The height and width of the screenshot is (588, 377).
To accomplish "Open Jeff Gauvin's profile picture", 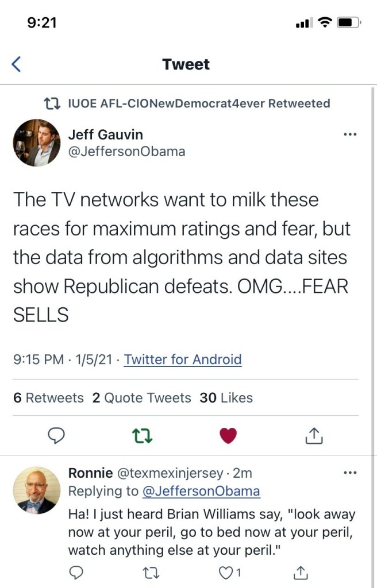I will [x=36, y=142].
